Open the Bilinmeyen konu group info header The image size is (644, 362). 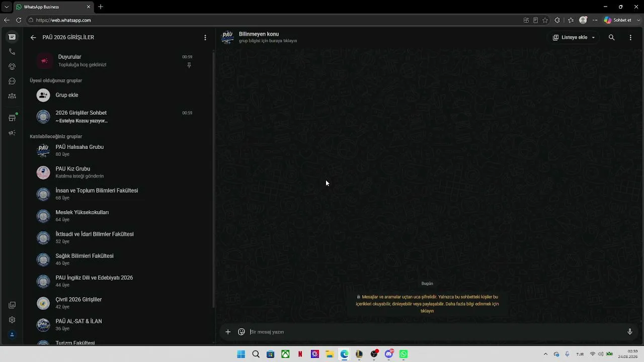(268, 37)
